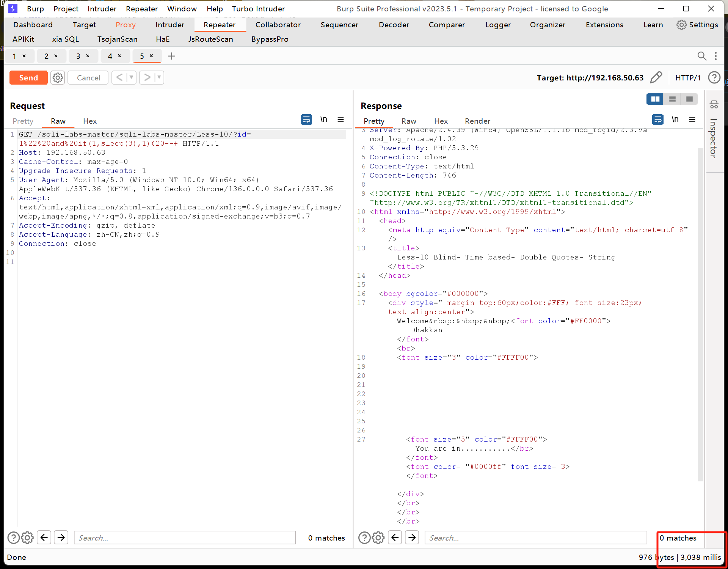
Task: Switch Response view to Render tab
Action: [477, 121]
